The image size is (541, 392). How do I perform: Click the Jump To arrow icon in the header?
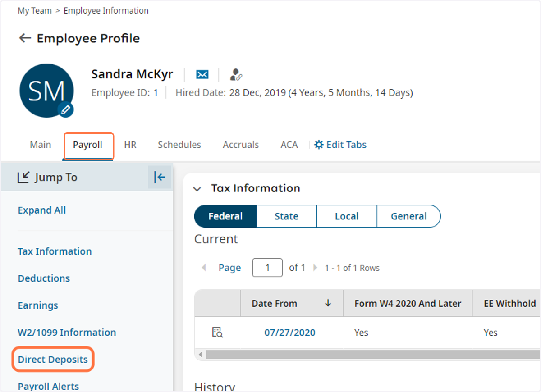[x=23, y=177]
